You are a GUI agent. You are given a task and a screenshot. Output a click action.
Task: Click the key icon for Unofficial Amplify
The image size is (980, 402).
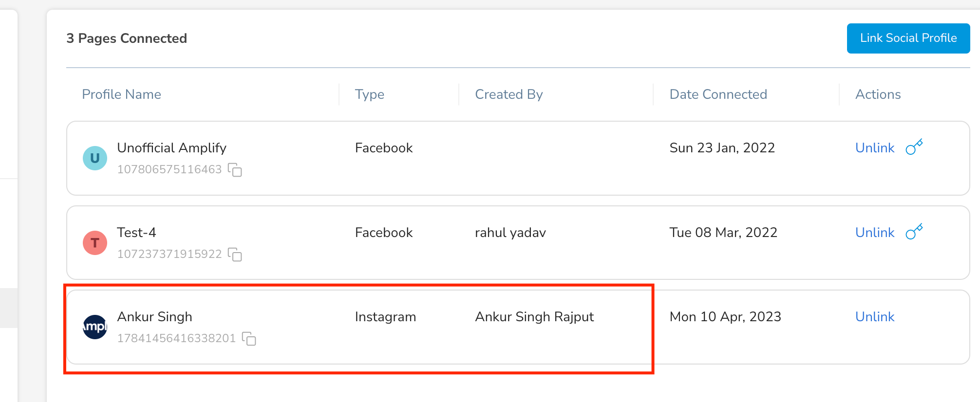[914, 147]
